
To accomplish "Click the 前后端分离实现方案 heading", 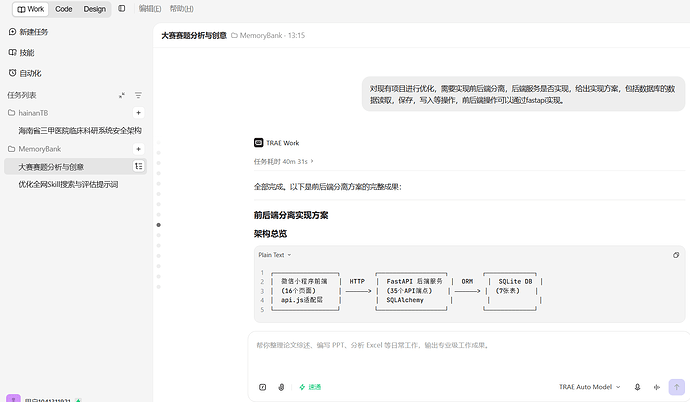I will point(291,215).
